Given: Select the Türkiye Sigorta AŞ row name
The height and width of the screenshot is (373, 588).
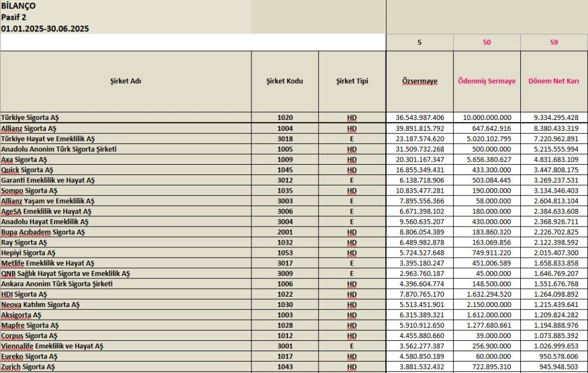Looking at the screenshot, I should click(126, 117).
